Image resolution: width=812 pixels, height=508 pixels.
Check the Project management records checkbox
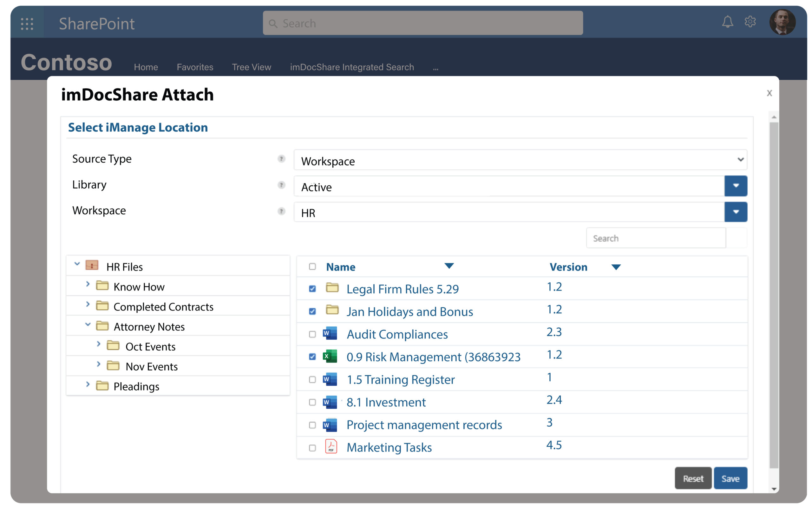(x=312, y=425)
